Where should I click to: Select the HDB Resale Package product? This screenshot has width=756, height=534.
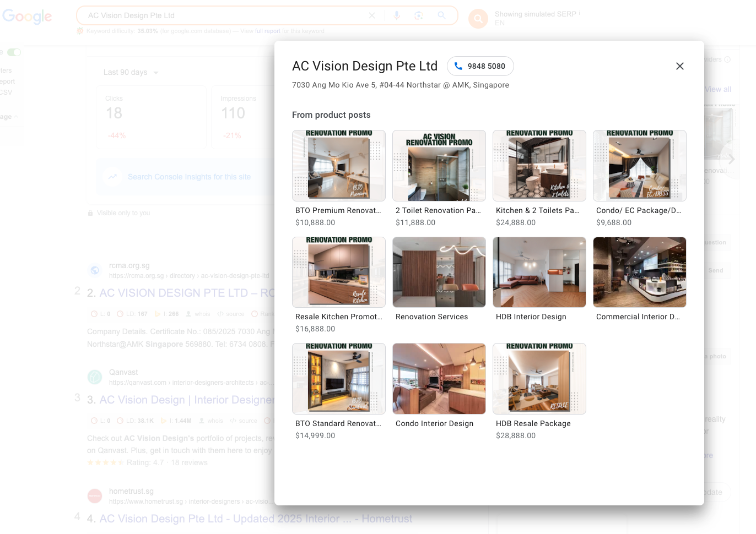click(539, 379)
